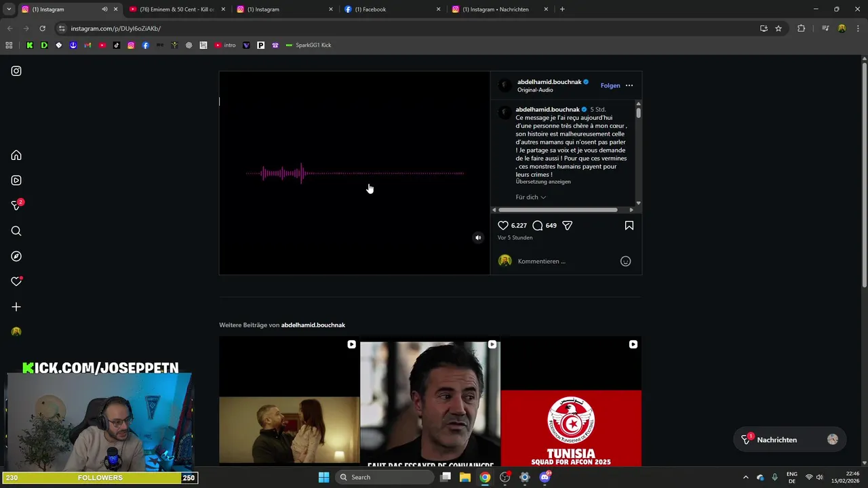Open the tab search dropdown arrow

9,9
